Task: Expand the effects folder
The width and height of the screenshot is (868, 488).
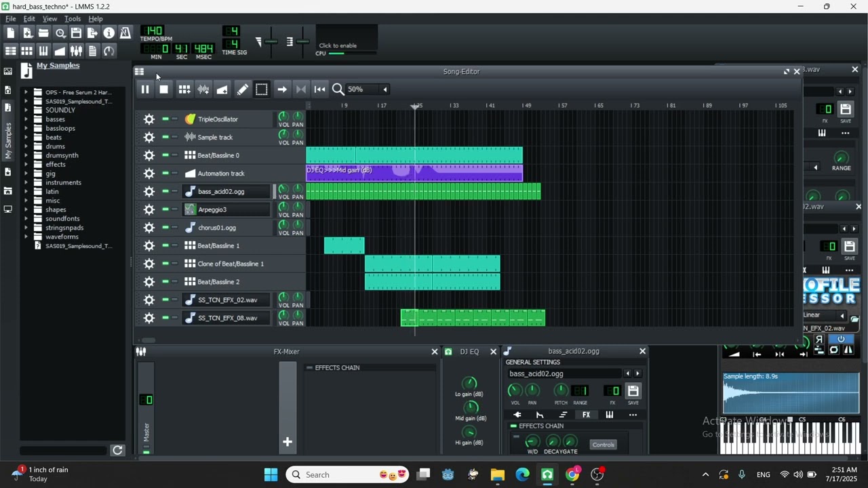Action: pos(26,164)
